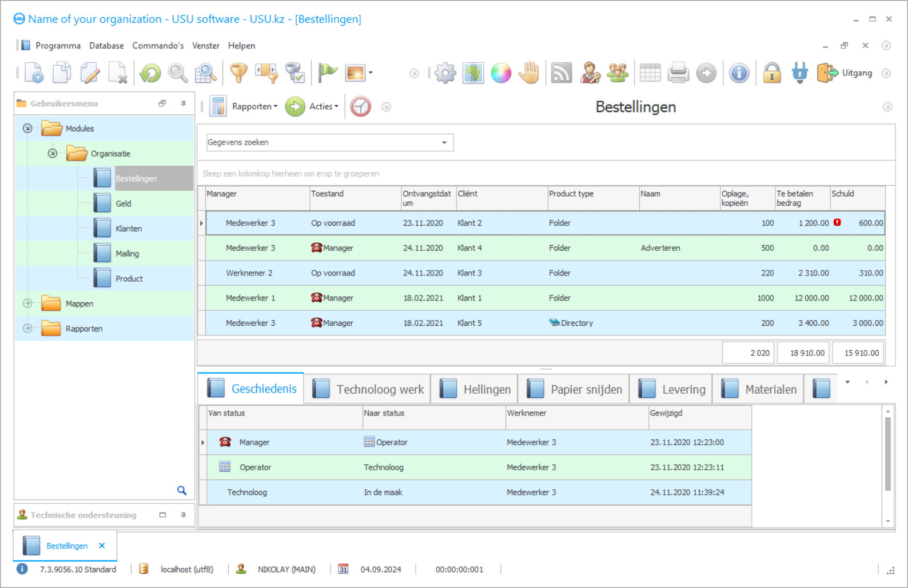Screen dimensions: 908x588
Task: Click the Africa map icon
Action: (x=473, y=73)
